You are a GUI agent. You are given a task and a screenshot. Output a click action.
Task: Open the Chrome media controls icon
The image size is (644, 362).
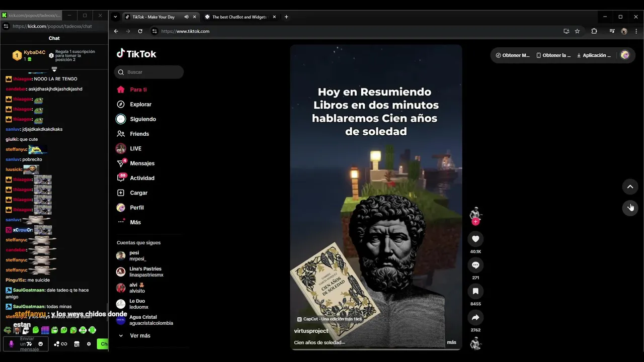click(612, 31)
